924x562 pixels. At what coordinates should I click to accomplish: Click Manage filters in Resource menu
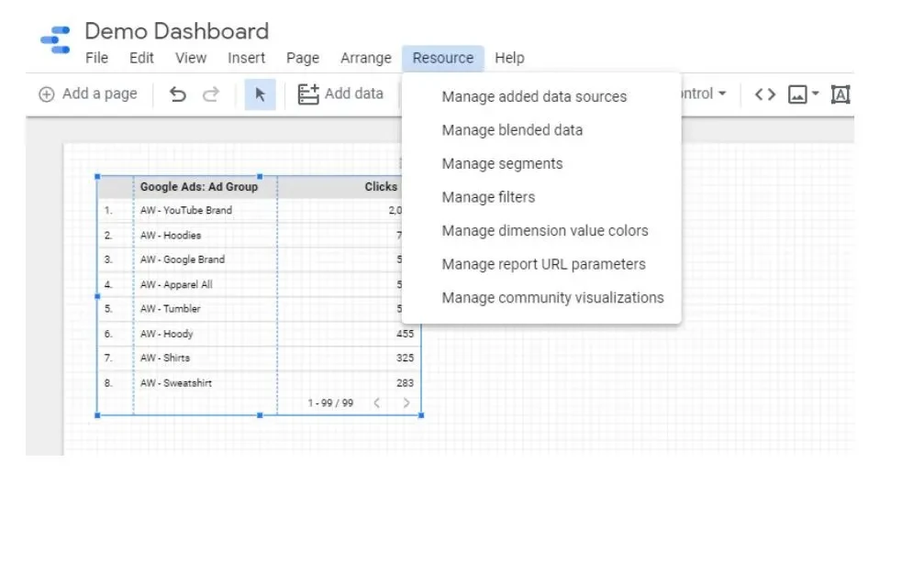tap(488, 197)
